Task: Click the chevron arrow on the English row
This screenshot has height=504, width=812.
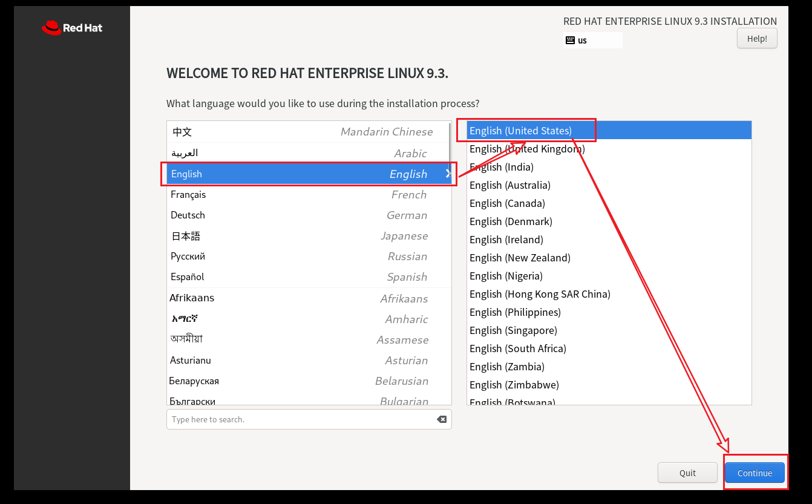Action: [448, 174]
